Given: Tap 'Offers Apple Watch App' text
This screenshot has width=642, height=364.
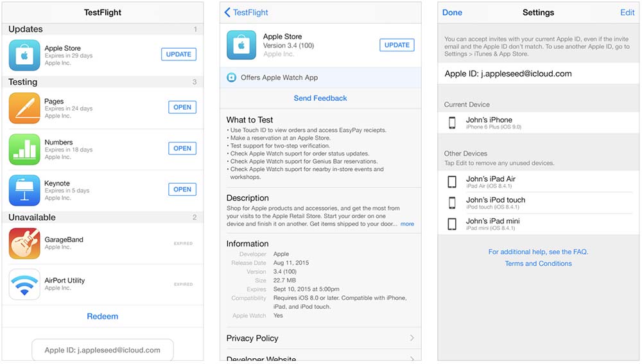Looking at the screenshot, I should (279, 78).
